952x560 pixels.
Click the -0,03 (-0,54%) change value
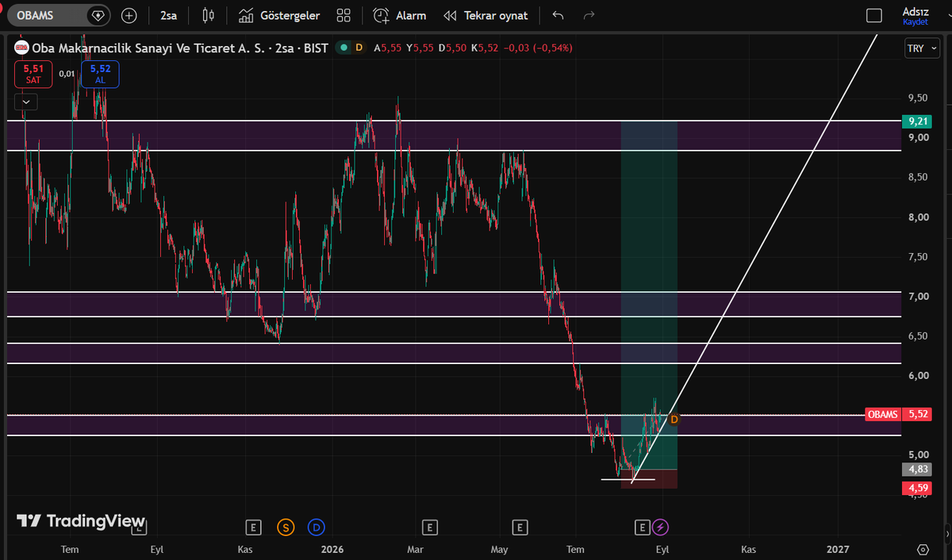[x=536, y=48]
